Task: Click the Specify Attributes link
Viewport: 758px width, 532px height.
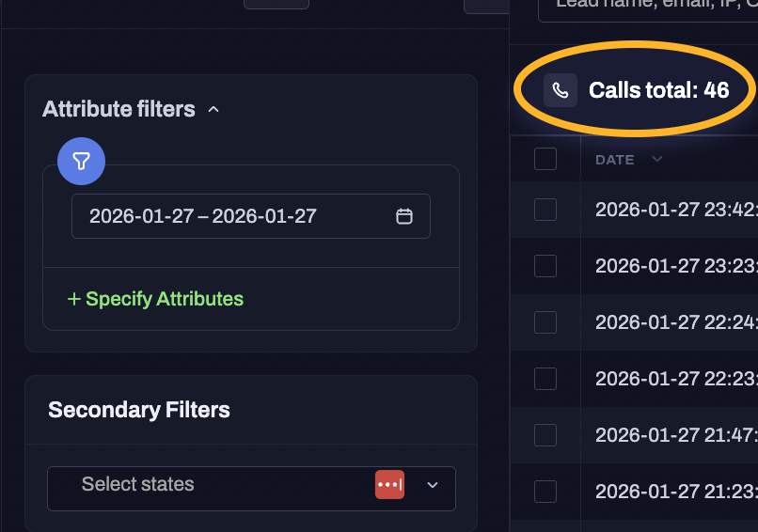Action: point(155,299)
